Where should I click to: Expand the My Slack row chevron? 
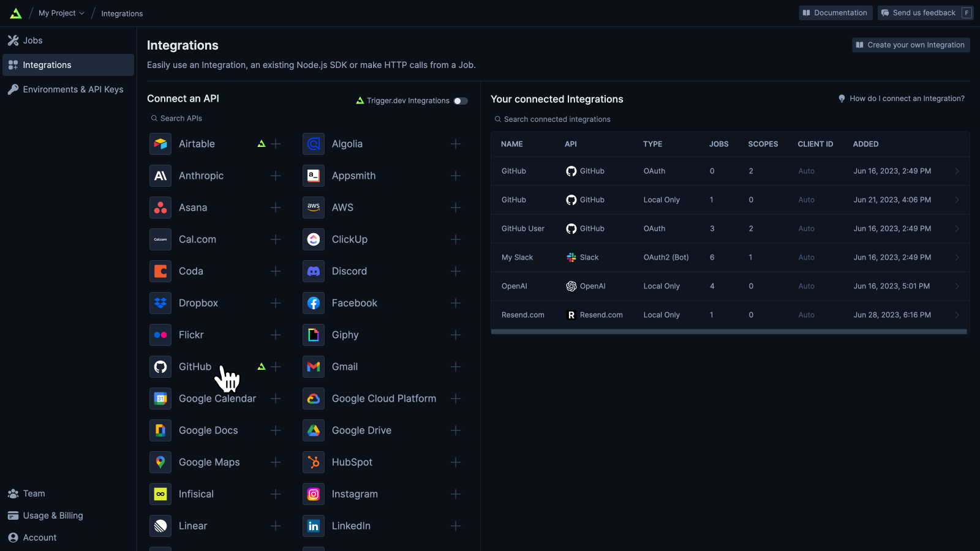(x=957, y=257)
